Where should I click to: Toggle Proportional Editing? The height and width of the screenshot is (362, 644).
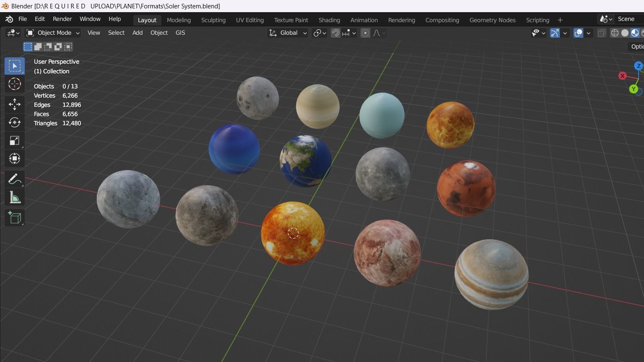365,33
